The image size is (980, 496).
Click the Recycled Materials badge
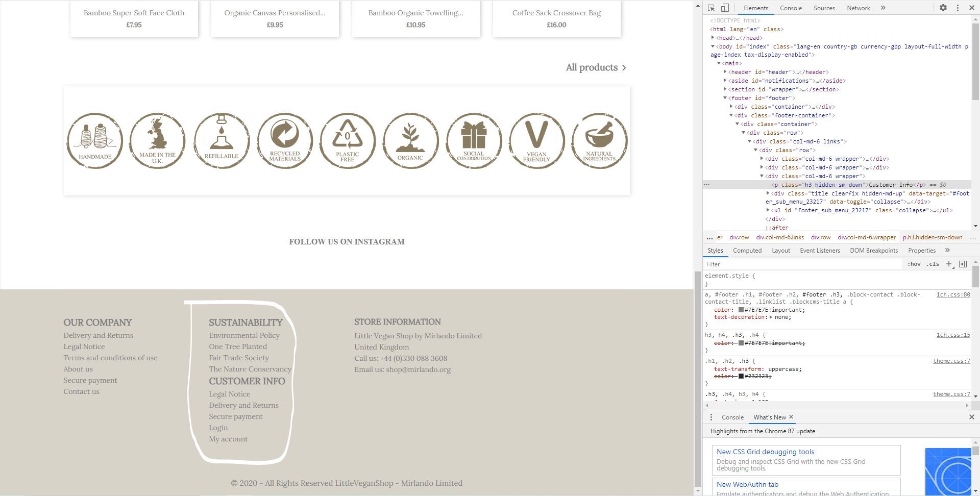point(285,141)
